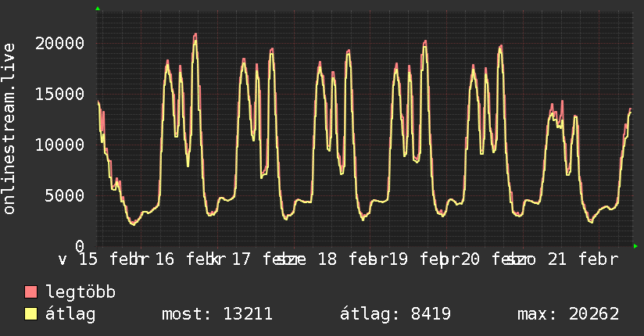Click the green arrow atop the y-axis
This screenshot has width=644, height=336.
click(98, 9)
